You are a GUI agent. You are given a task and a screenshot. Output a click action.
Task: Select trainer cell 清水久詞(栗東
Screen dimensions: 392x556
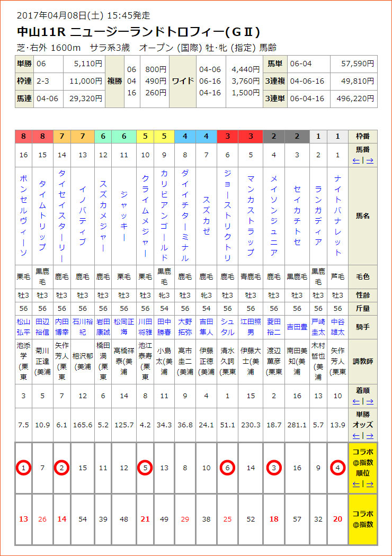(x=227, y=361)
